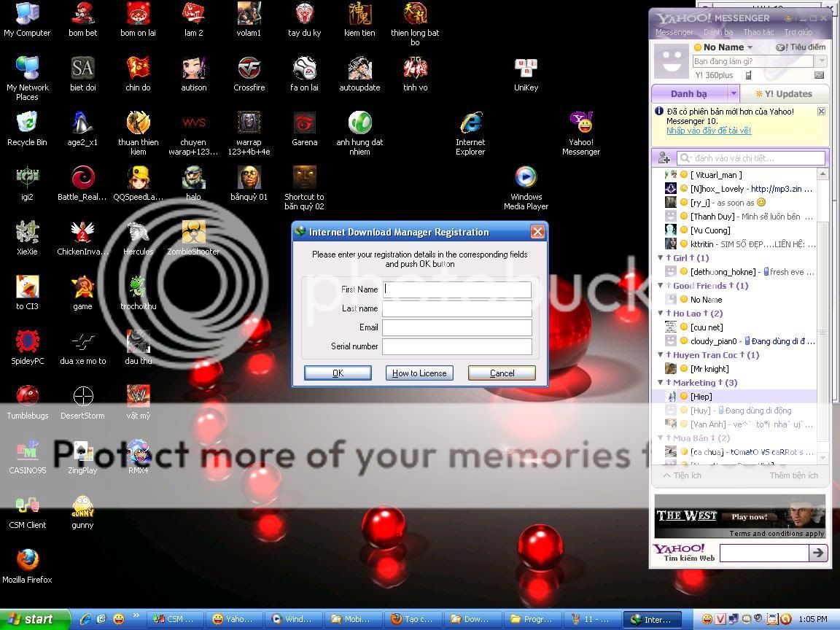Image resolution: width=840 pixels, height=630 pixels.
Task: Dismiss the Yahoo Messenger 10 update notice
Action: (821, 112)
